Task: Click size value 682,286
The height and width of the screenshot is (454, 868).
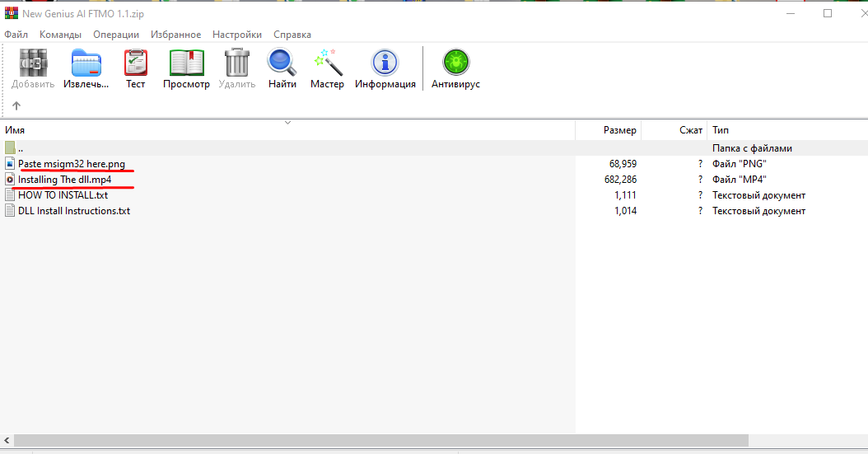Action: point(621,180)
